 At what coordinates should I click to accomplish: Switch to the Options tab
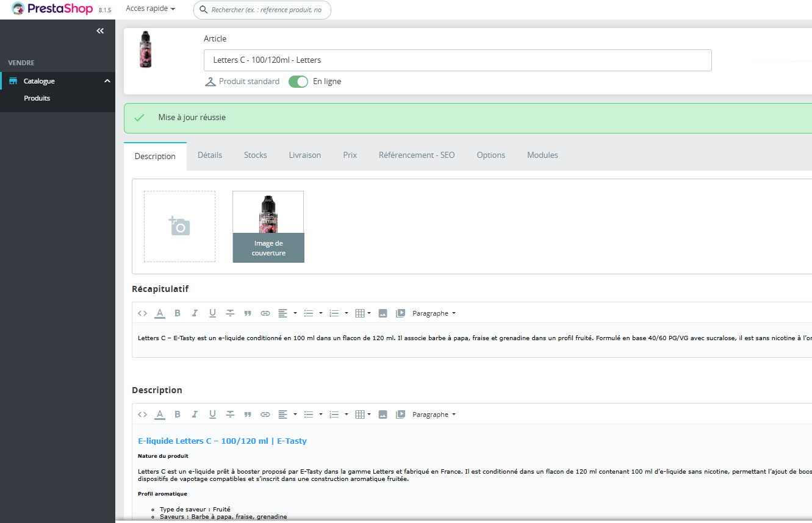pyautogui.click(x=491, y=155)
